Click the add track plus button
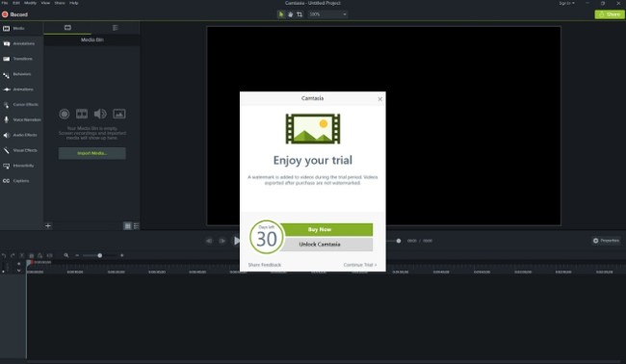 point(18,264)
